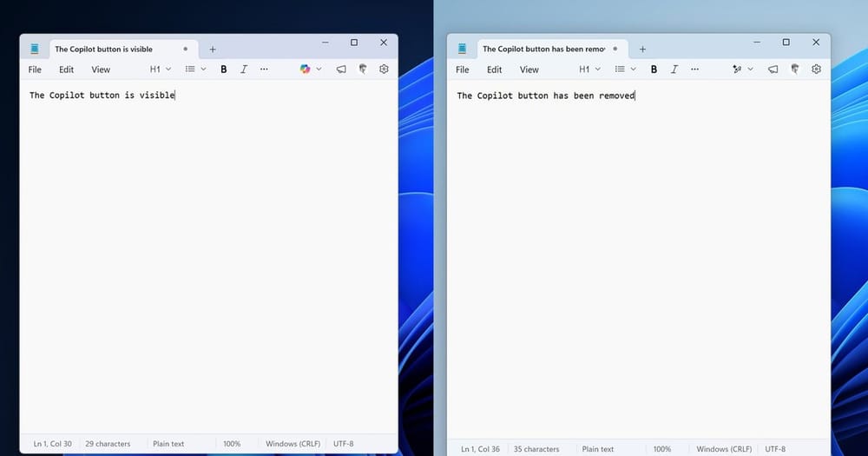The width and height of the screenshot is (868, 456).
Task: Click the Rewrite pen icon in right window
Action: 737,69
